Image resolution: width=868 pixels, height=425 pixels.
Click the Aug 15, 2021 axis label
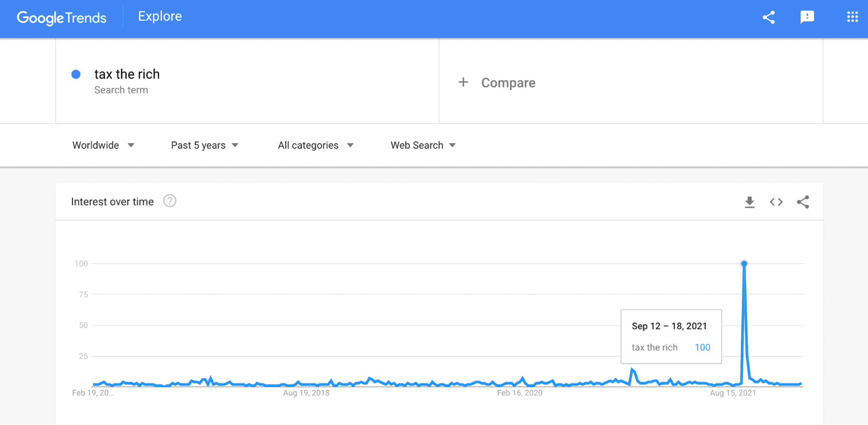click(733, 393)
